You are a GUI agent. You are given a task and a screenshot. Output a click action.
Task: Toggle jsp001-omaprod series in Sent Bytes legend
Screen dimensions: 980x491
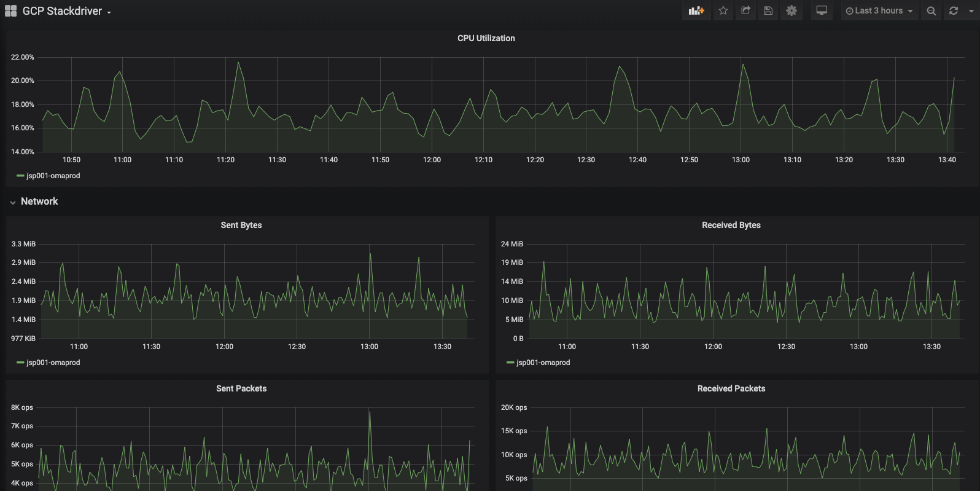pos(49,363)
